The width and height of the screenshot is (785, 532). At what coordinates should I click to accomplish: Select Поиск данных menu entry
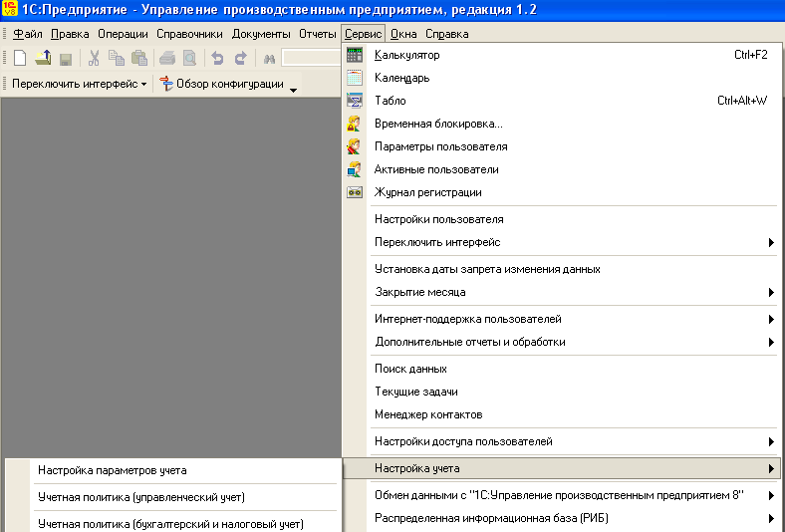pyautogui.click(x=561, y=369)
